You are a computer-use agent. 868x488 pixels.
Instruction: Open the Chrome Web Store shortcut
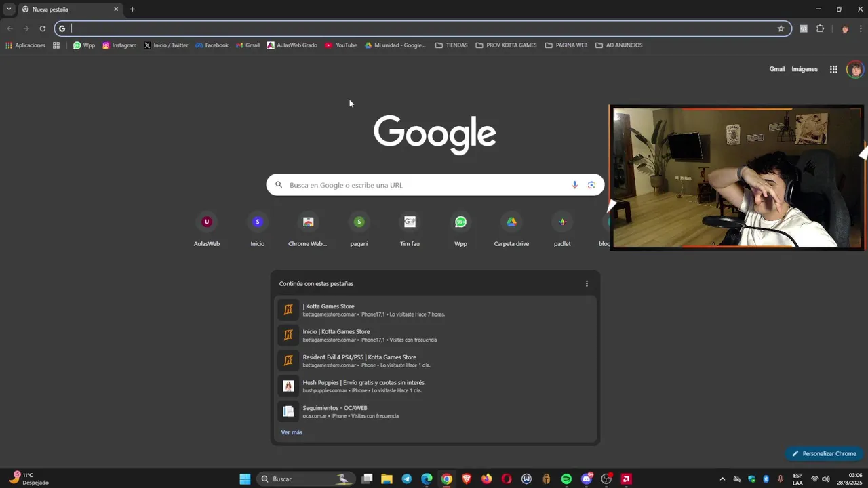(308, 230)
